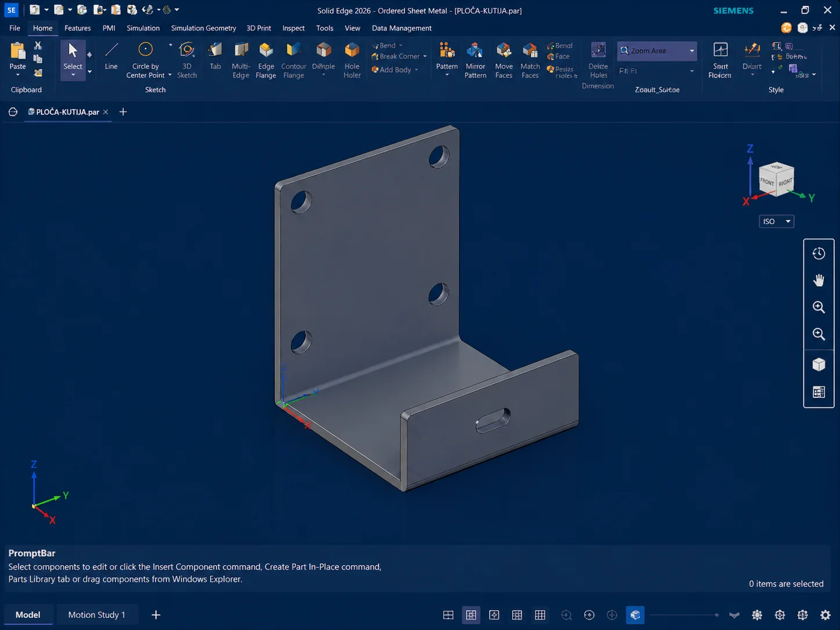840x630 pixels.
Task: Click the zoom slider in status bar
Action: (685, 615)
